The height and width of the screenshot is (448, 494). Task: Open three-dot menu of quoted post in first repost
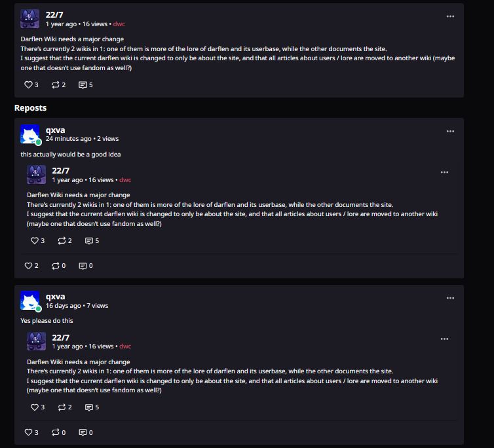(x=444, y=172)
